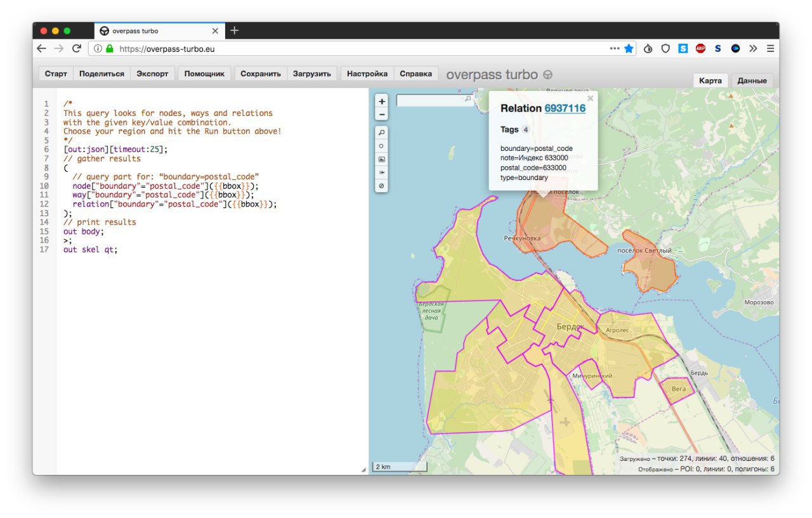Screen dimensions: 812x518
Task: Close the overpass turbo browser tab
Action: click(215, 30)
